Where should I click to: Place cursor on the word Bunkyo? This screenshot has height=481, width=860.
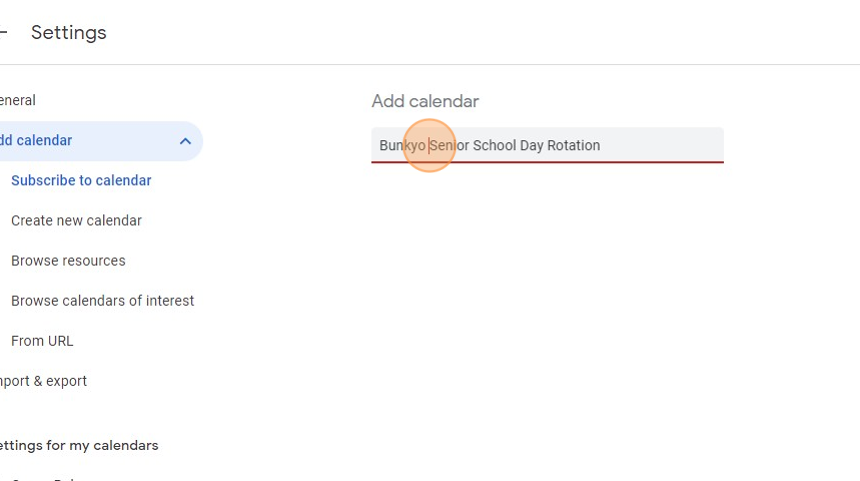click(402, 146)
